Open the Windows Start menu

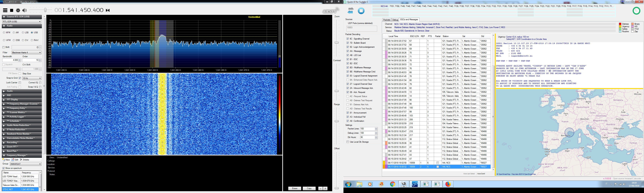coord(348,184)
